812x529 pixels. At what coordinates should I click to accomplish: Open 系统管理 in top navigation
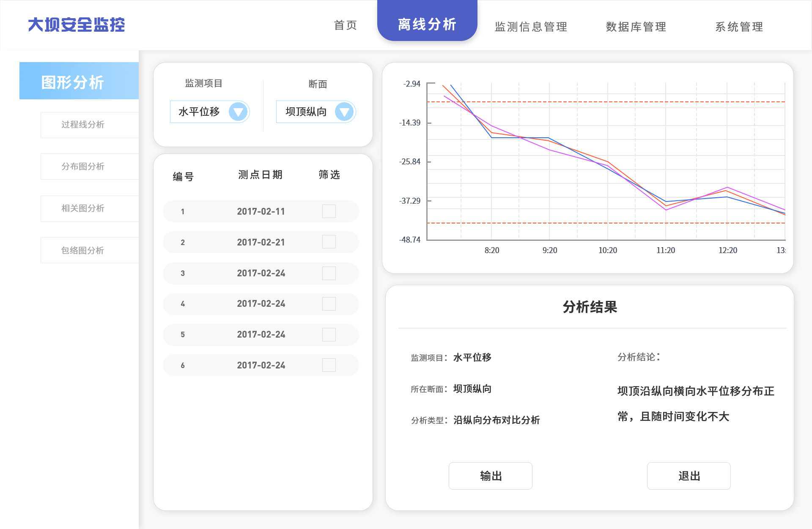[739, 27]
